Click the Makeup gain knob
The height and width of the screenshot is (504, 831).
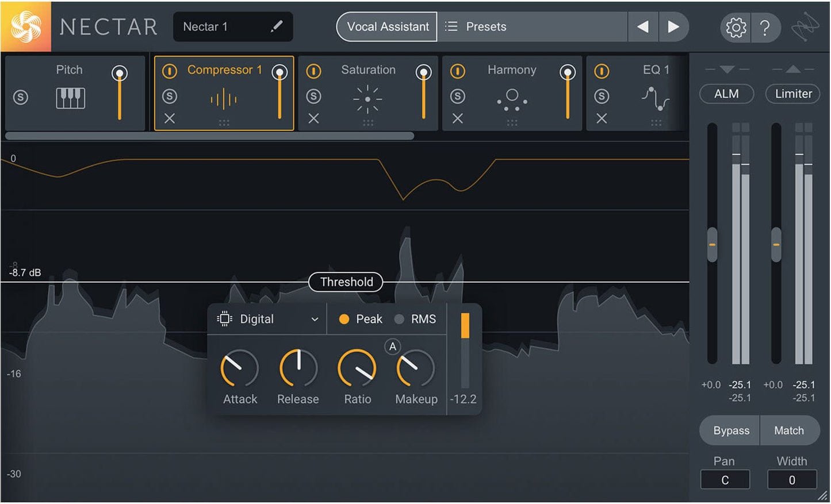415,368
